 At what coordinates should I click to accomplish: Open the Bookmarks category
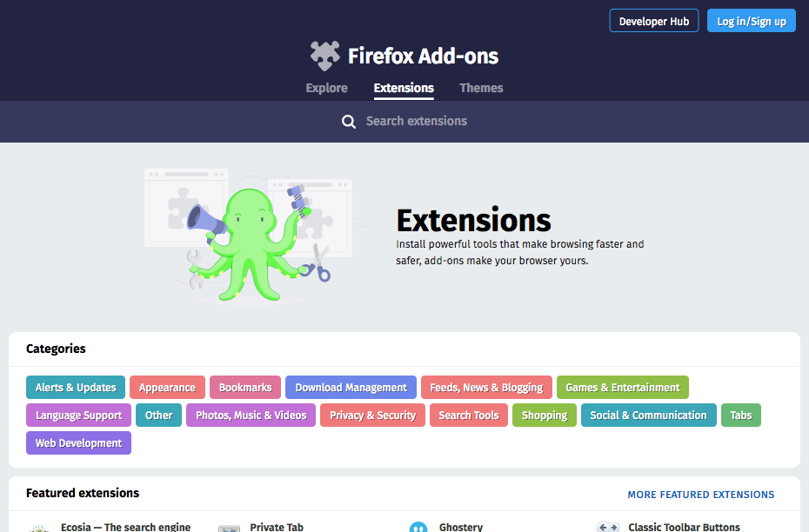[x=245, y=387]
